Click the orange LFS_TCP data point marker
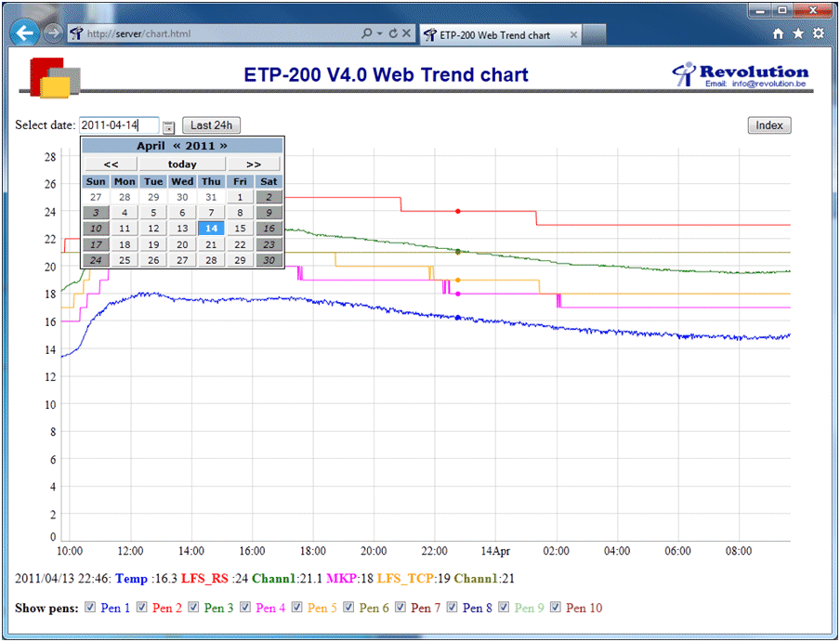The height and width of the screenshot is (642, 840). (x=457, y=280)
